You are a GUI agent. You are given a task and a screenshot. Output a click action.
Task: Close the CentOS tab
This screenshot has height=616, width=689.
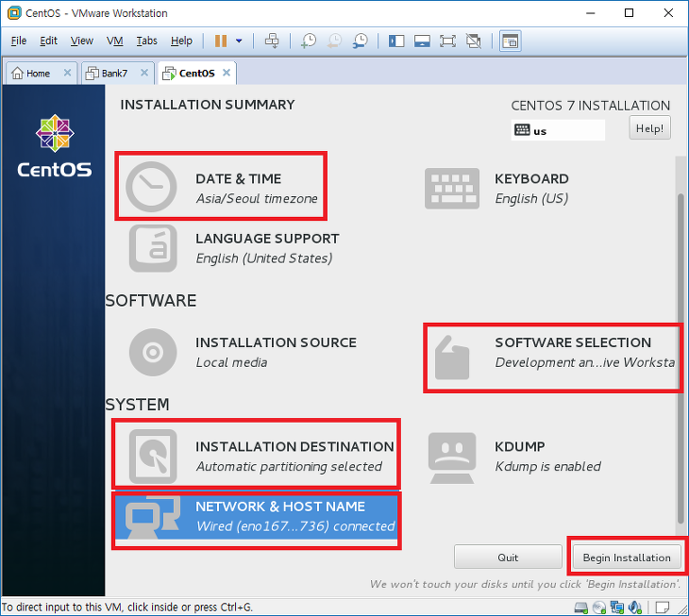pyautogui.click(x=227, y=73)
